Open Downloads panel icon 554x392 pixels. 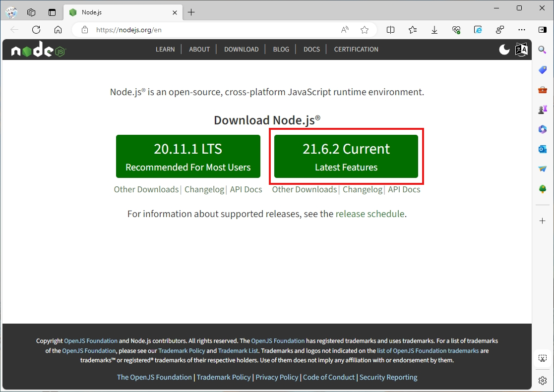(x=434, y=30)
